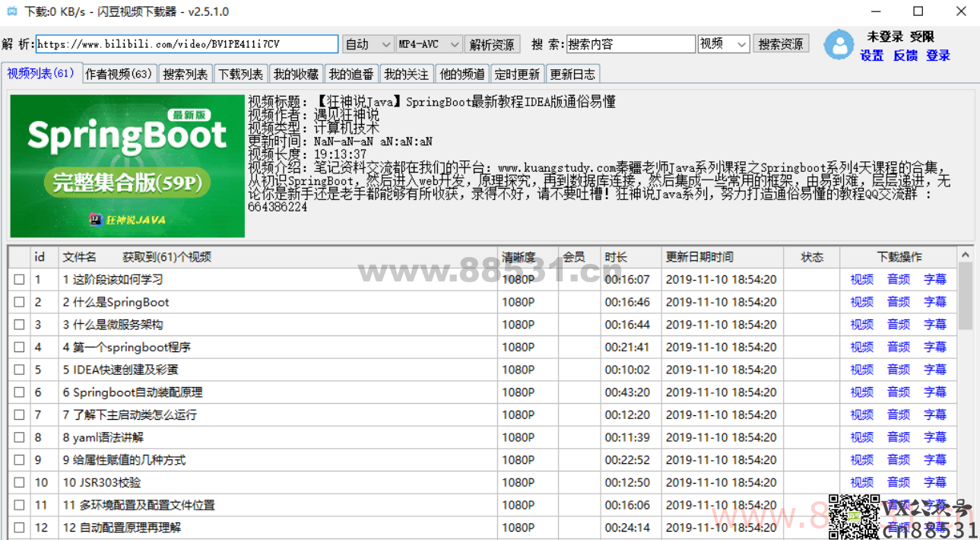The height and width of the screenshot is (540, 980).
Task: Click the 反馈 link
Action: pos(905,56)
